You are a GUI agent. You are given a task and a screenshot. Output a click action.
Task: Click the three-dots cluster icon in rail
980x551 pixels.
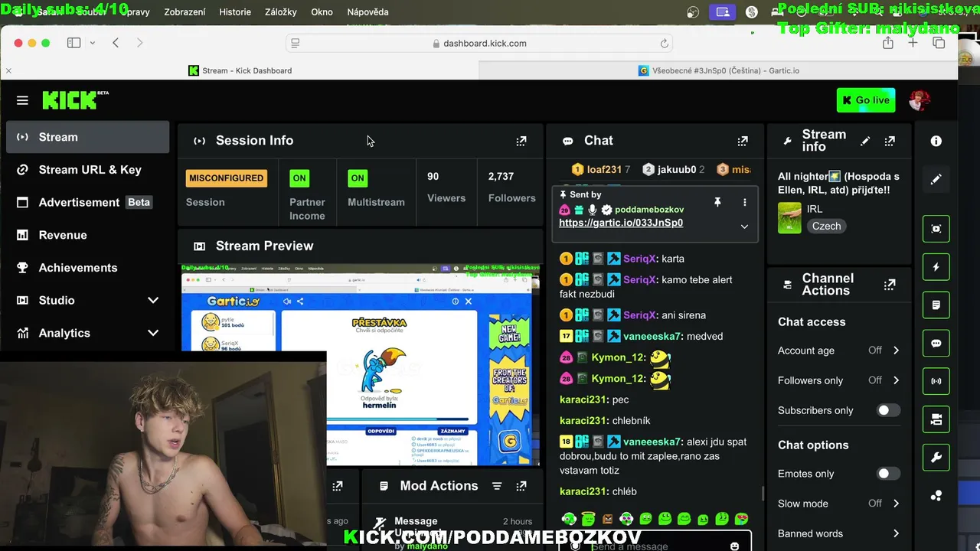point(936,496)
